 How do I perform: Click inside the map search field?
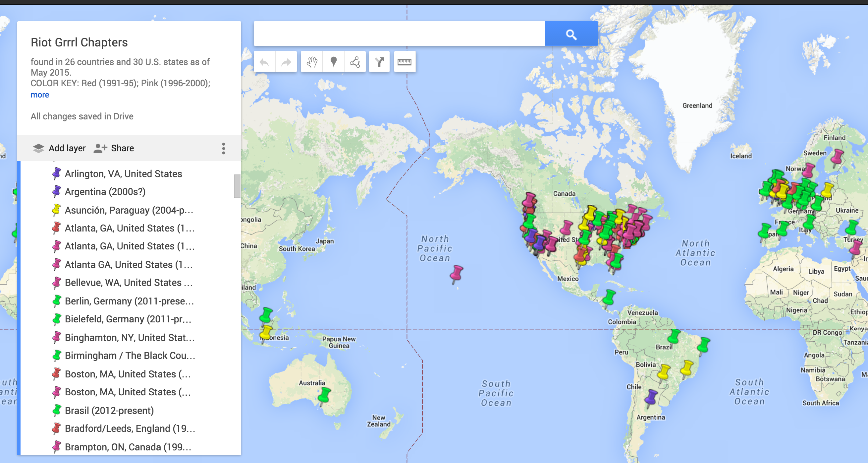(x=399, y=34)
